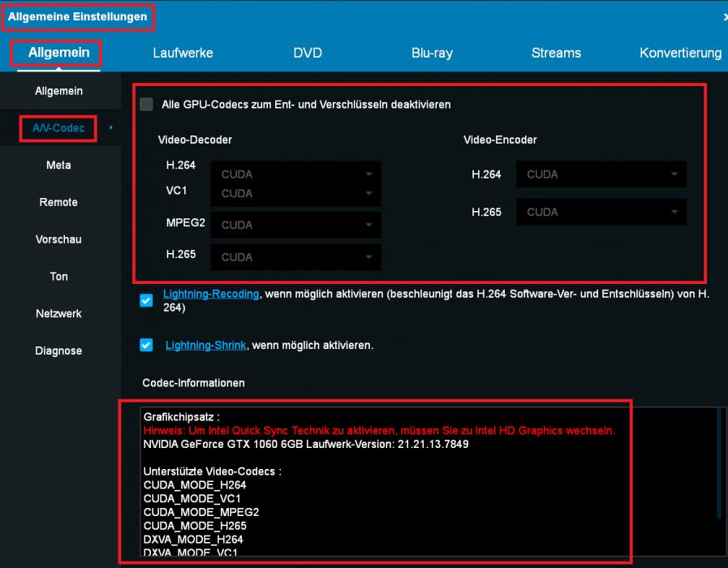Open the VC1 decoder dropdown
Viewport: 728px width, 568px height.
click(x=295, y=193)
